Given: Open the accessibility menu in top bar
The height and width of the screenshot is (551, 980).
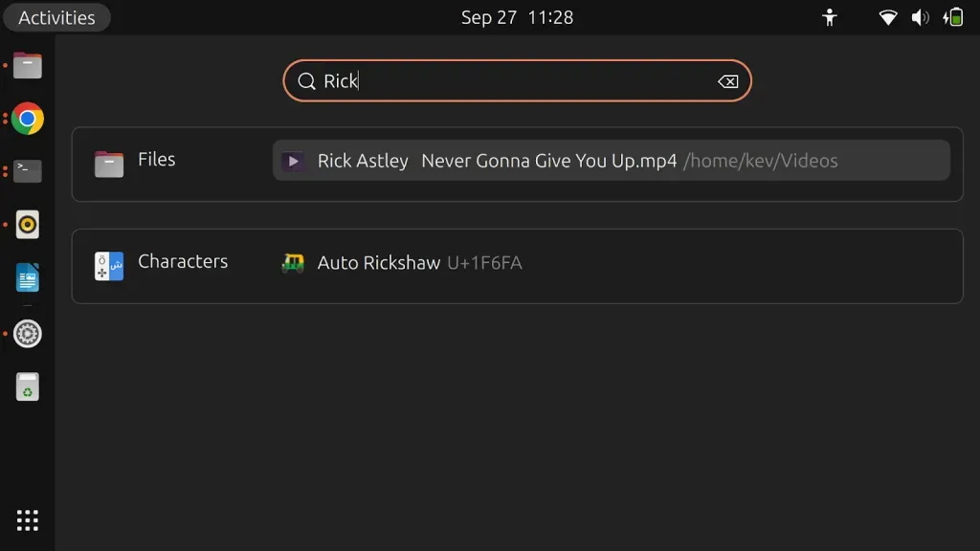Looking at the screenshot, I should click(x=830, y=17).
